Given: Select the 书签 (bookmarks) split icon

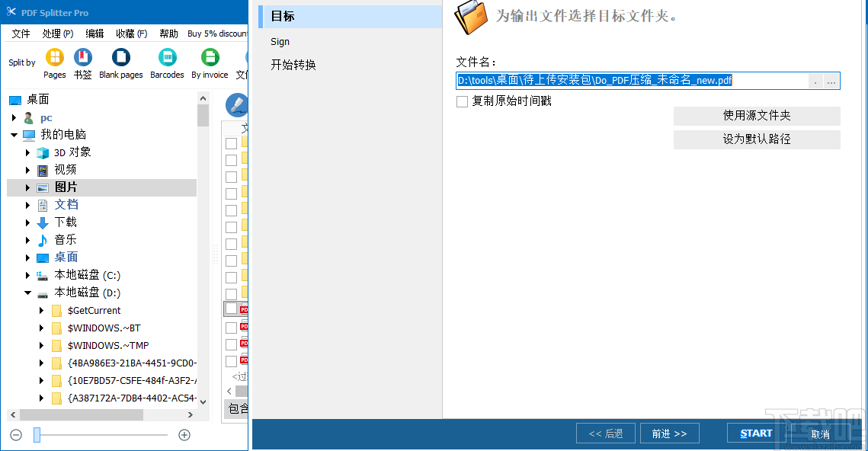Looking at the screenshot, I should tap(82, 58).
